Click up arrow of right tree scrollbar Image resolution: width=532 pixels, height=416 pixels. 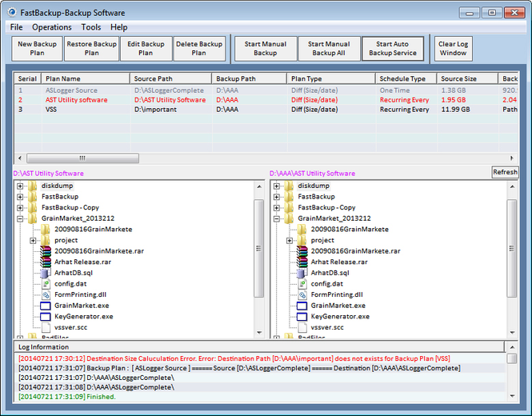click(512, 186)
